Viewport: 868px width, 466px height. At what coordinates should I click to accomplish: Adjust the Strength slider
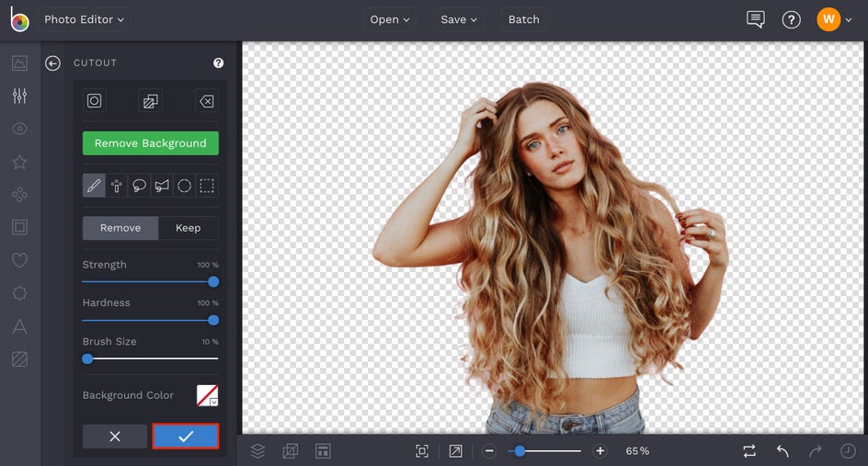pos(151,281)
